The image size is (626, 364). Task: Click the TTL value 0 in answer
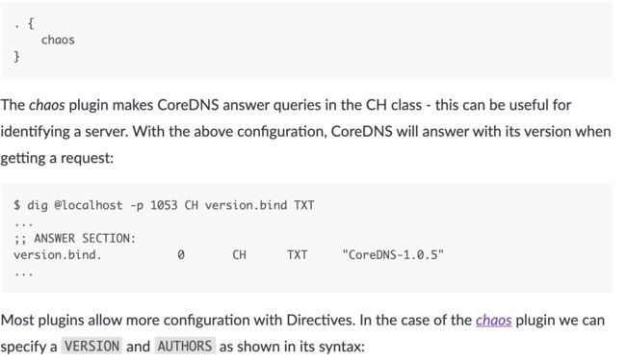click(181, 254)
